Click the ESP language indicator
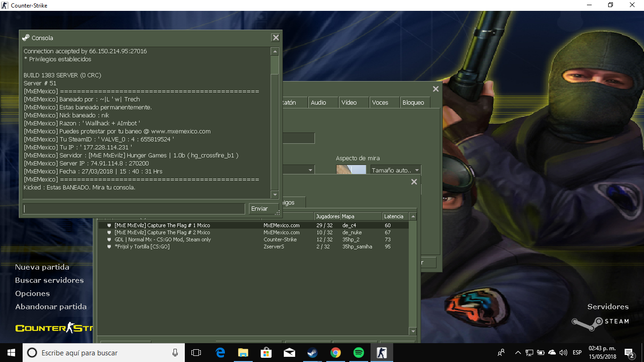 (x=577, y=353)
